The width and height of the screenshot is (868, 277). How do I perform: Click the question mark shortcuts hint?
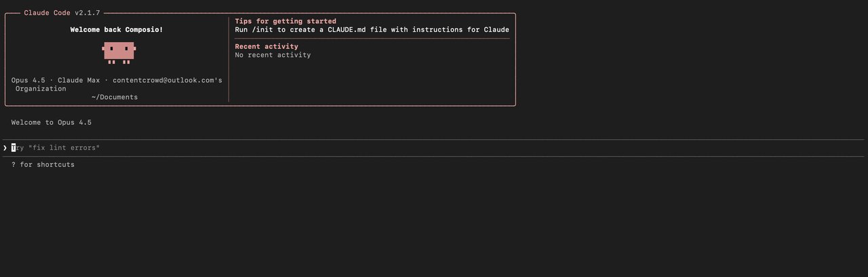(x=14, y=165)
